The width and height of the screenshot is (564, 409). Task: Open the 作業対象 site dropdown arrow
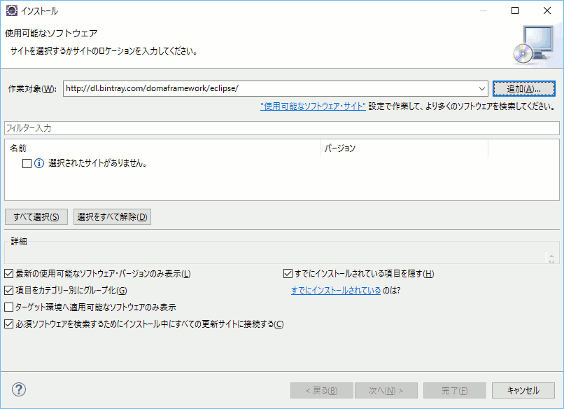coord(482,88)
